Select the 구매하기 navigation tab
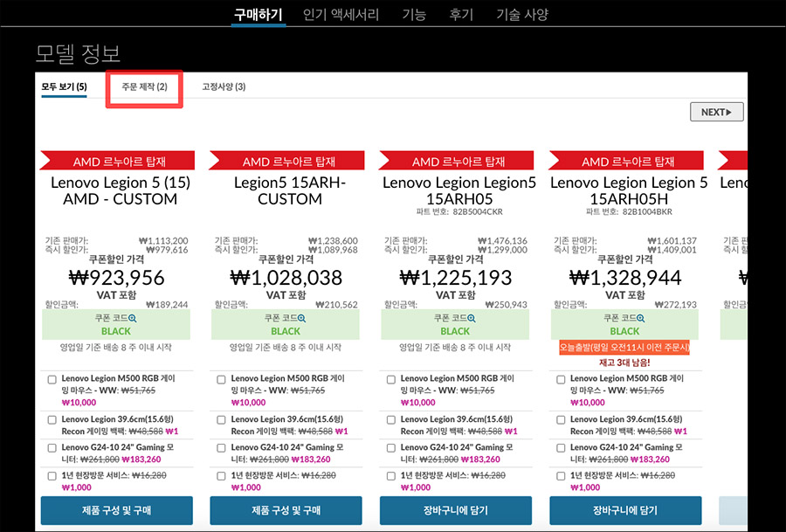The width and height of the screenshot is (786, 532). (x=259, y=14)
